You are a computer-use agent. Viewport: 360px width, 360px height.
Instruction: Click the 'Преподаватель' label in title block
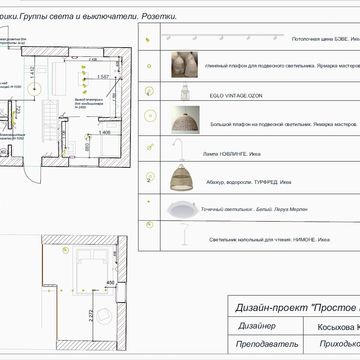pos(267,344)
